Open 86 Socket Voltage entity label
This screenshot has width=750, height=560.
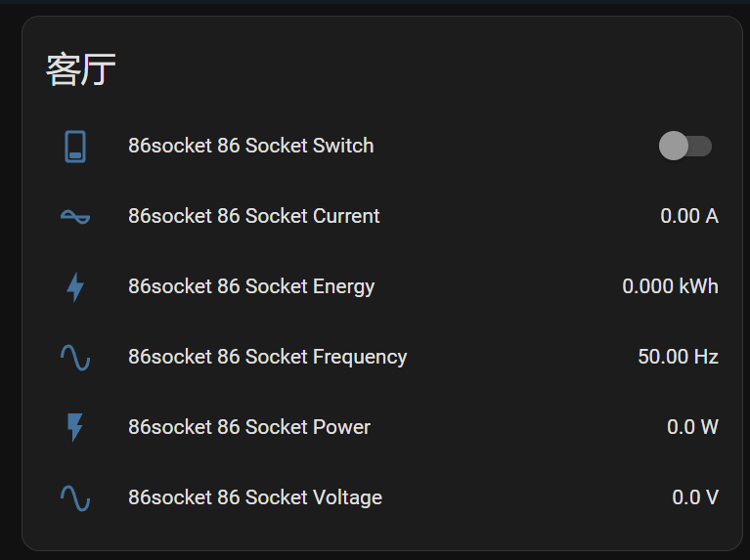tap(255, 497)
